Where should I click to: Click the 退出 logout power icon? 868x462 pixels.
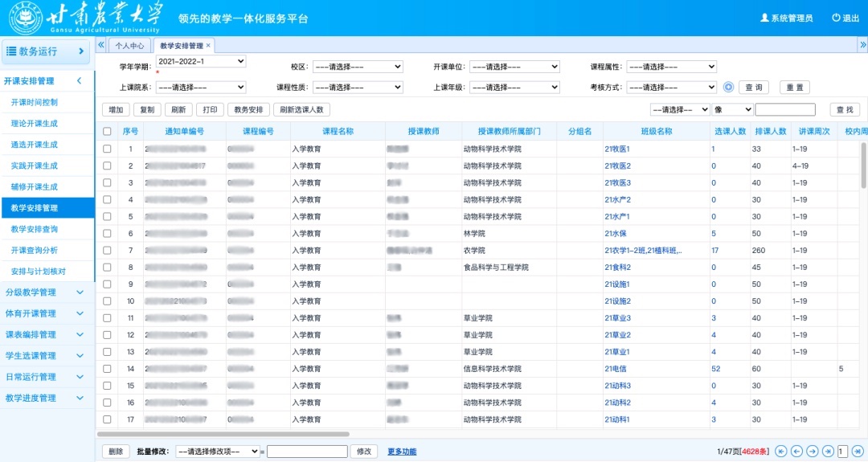coord(836,18)
